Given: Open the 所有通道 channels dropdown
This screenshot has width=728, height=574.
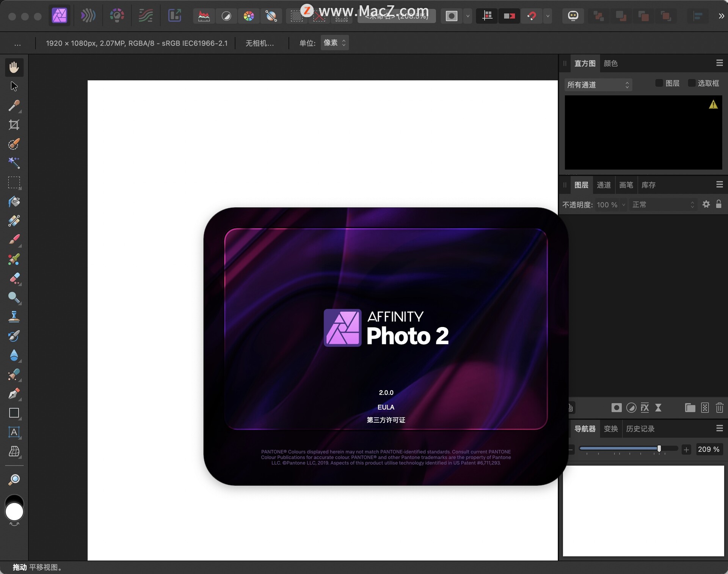Looking at the screenshot, I should (x=598, y=85).
